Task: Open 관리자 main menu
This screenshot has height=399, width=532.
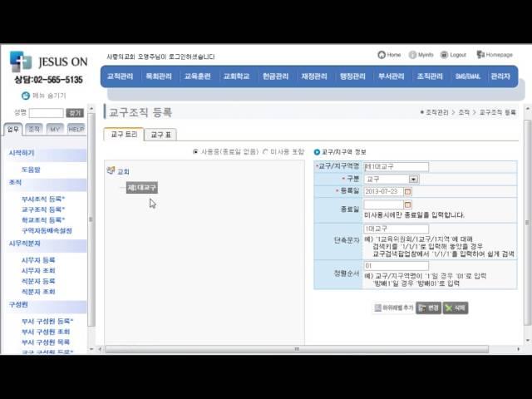Action: (x=500, y=76)
